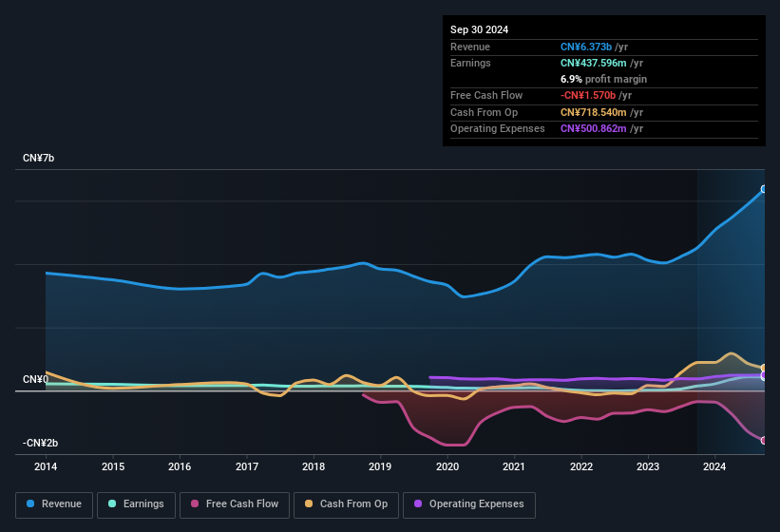Click the Free Cash Flow endpoint marker
780x532 pixels.
click(764, 440)
